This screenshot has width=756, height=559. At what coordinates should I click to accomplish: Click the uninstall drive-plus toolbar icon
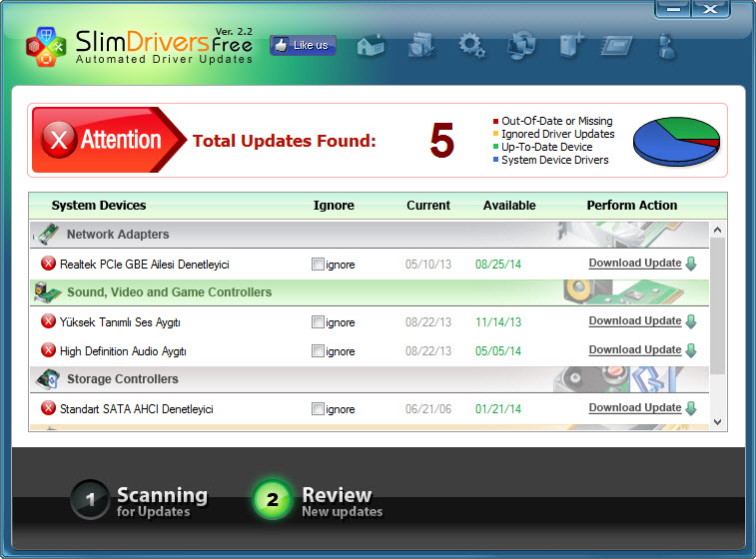572,46
